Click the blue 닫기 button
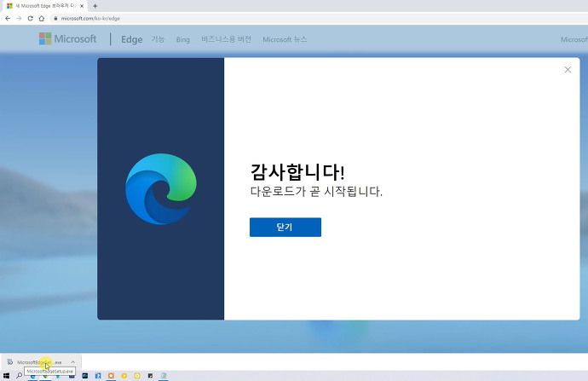The image size is (588, 381). 285,227
